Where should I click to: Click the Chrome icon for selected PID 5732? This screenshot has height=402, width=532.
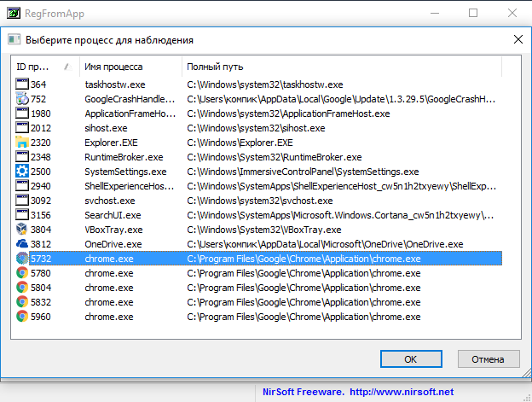[x=22, y=259]
